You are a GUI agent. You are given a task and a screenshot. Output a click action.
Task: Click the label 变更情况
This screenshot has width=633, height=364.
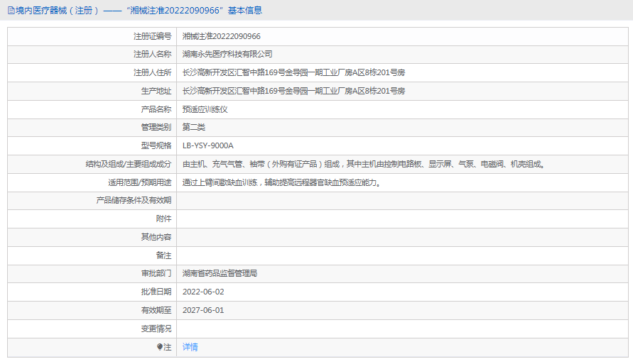click(x=156, y=329)
